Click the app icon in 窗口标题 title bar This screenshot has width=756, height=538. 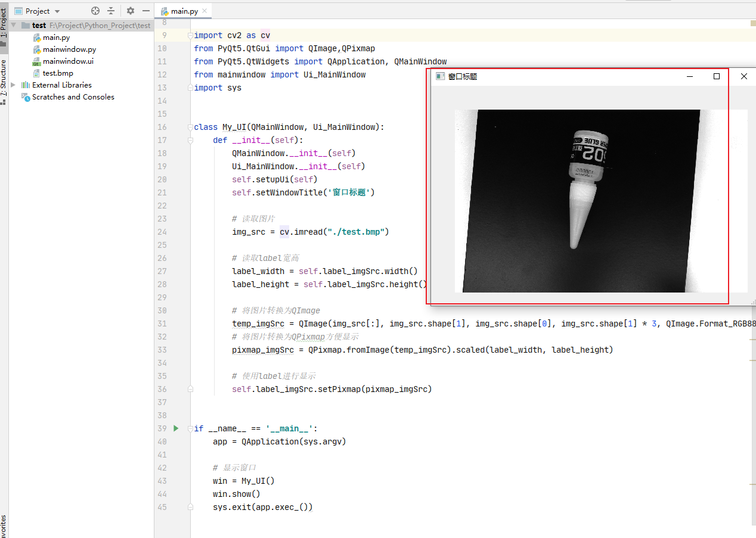tap(440, 76)
